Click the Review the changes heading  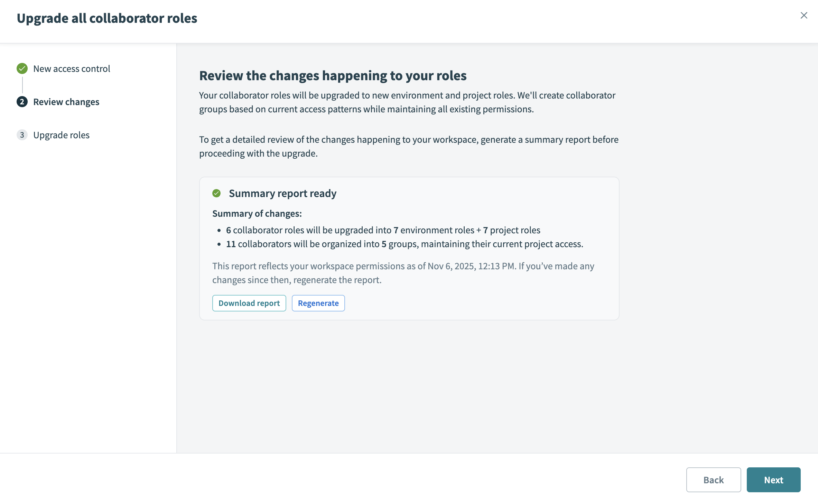(333, 75)
